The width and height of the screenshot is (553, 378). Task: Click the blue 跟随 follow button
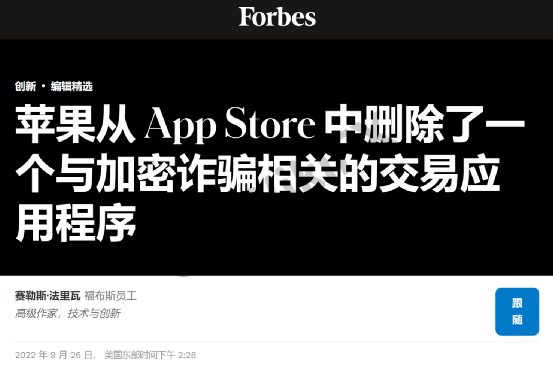(x=517, y=311)
